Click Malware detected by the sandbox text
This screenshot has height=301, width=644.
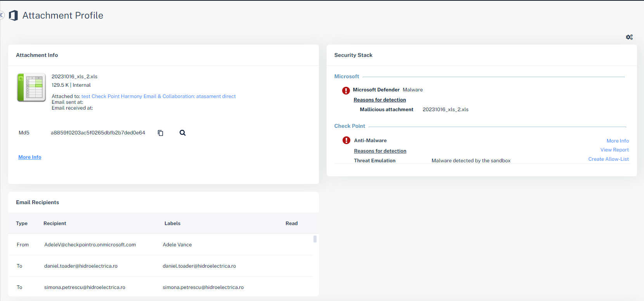471,161
